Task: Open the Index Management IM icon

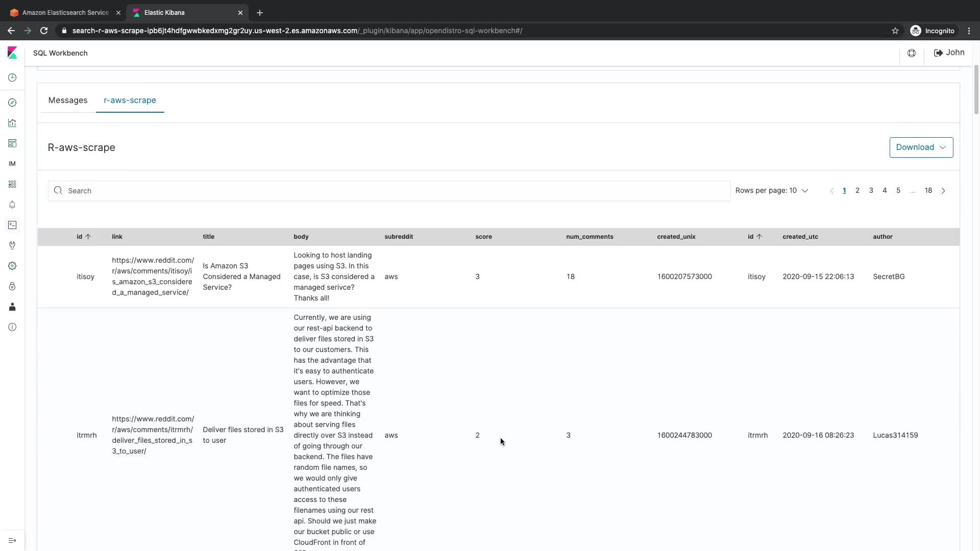Action: coord(12,164)
